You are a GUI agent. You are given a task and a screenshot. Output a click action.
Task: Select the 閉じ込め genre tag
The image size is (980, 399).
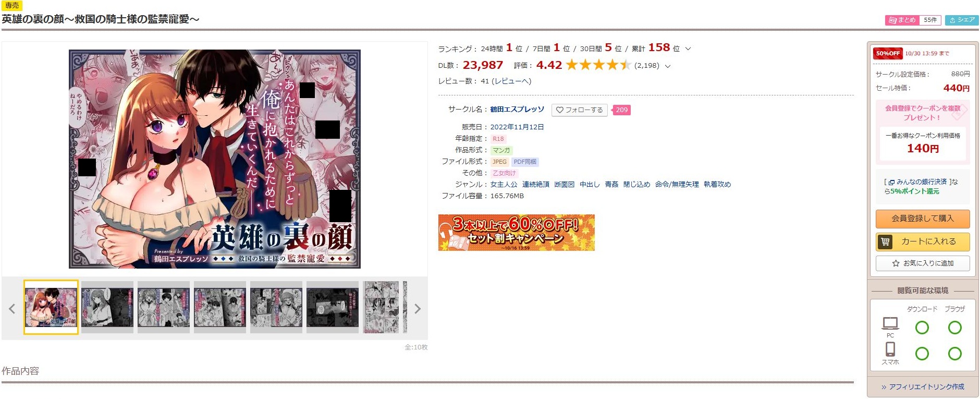pos(636,185)
